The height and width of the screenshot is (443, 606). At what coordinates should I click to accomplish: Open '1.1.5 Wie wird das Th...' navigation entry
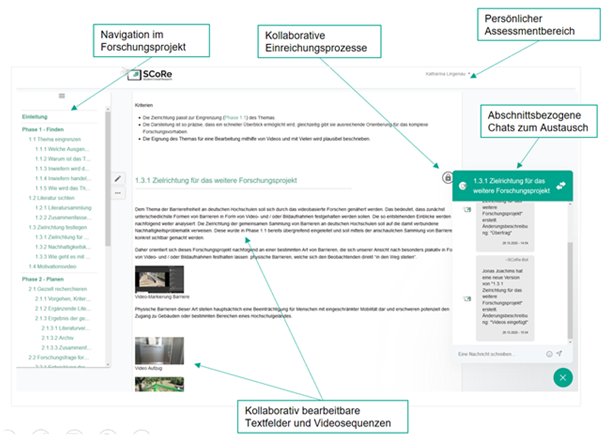point(63,188)
